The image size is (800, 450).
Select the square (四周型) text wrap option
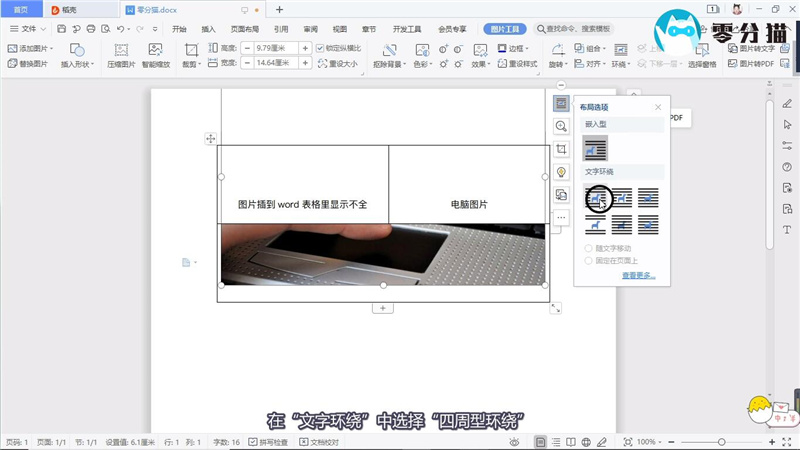(597, 199)
